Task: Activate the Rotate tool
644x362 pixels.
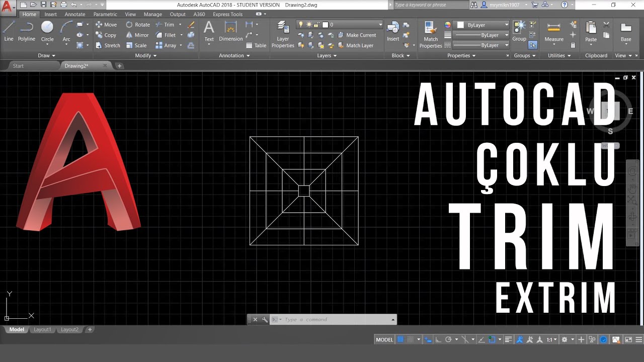Action: (138, 25)
